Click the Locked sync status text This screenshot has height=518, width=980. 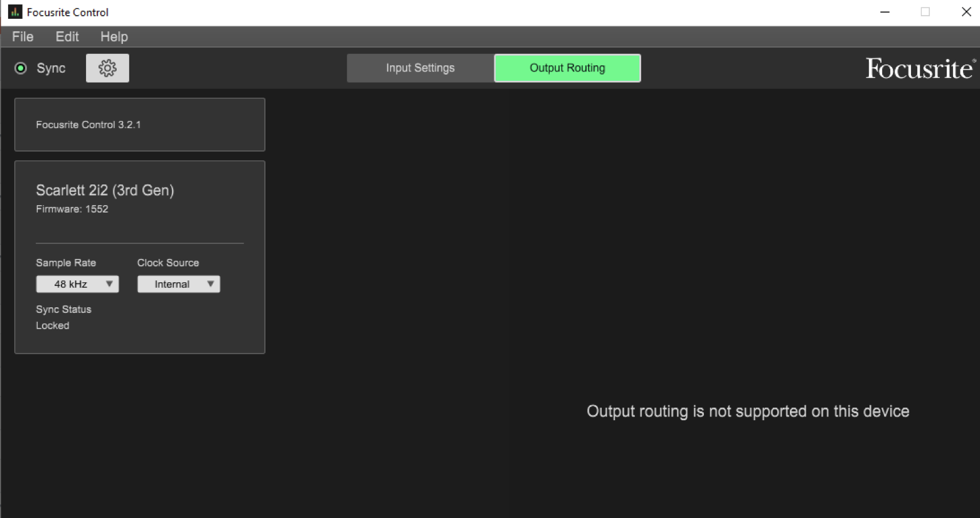[x=53, y=325]
